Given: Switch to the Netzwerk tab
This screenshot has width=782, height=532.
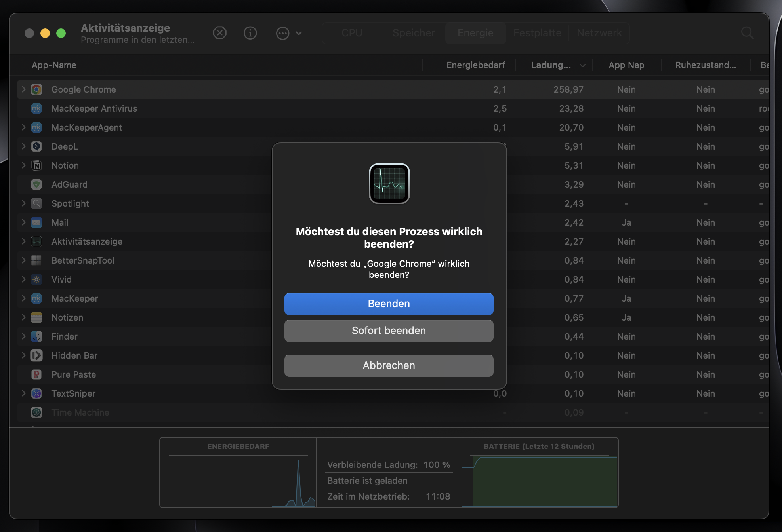Looking at the screenshot, I should (599, 33).
